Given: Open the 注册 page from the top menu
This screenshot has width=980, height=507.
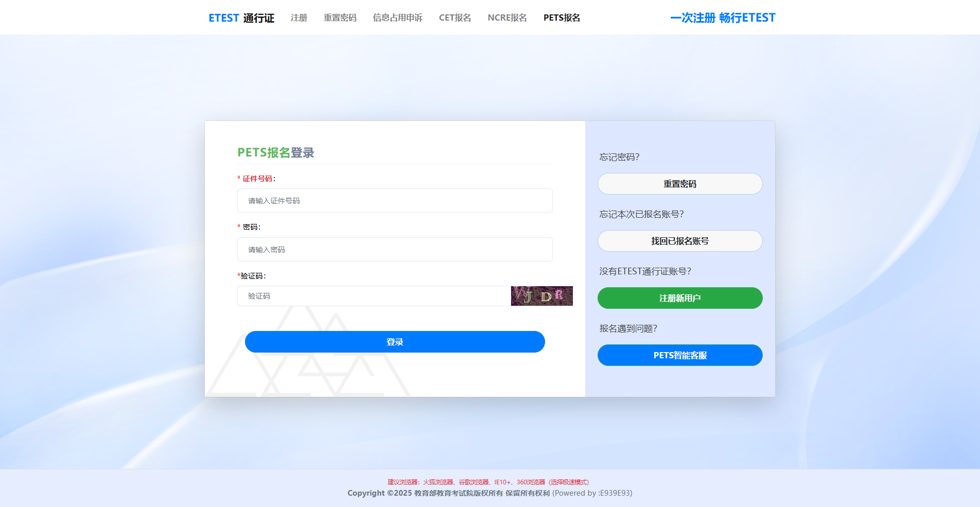Looking at the screenshot, I should 299,17.
